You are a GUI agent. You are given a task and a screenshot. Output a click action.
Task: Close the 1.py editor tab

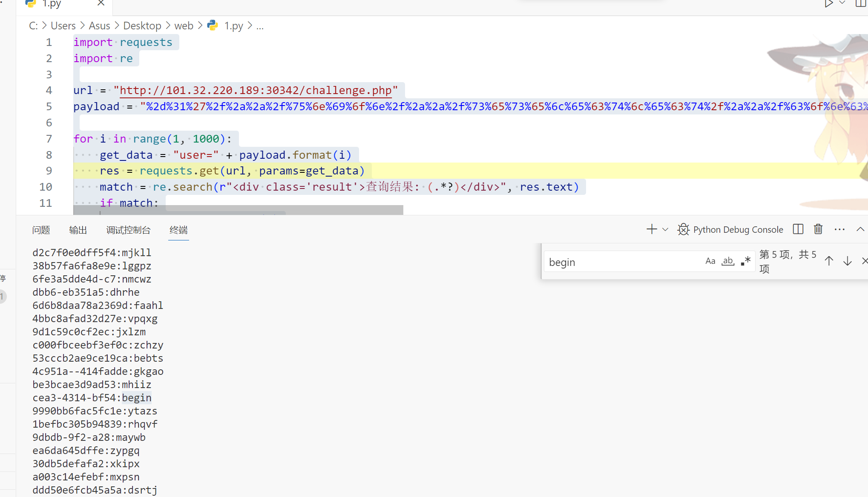tap(101, 3)
